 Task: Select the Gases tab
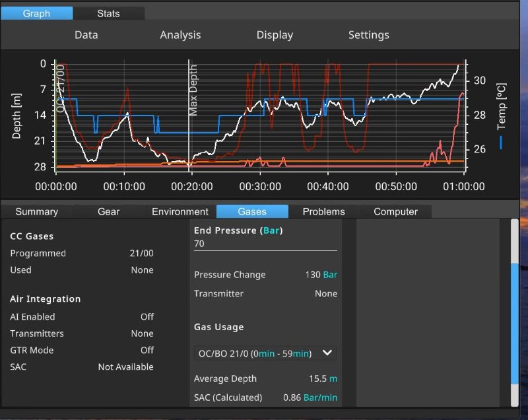[x=252, y=211]
